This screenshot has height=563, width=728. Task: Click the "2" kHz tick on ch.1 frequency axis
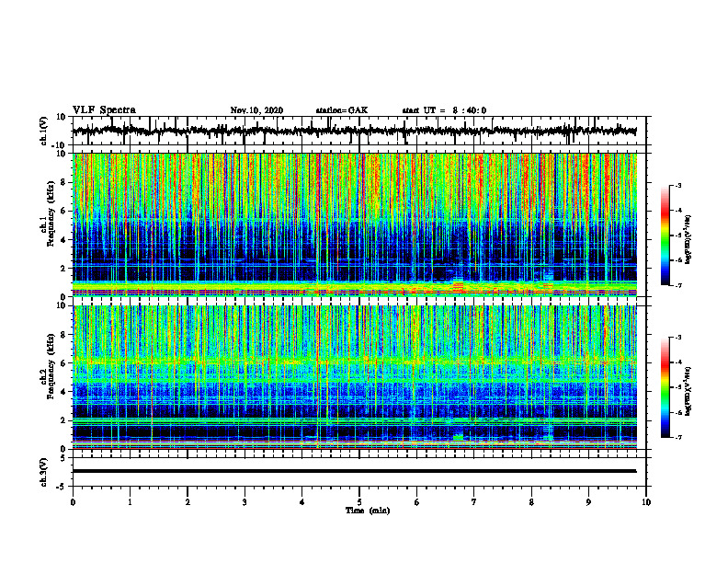(64, 269)
